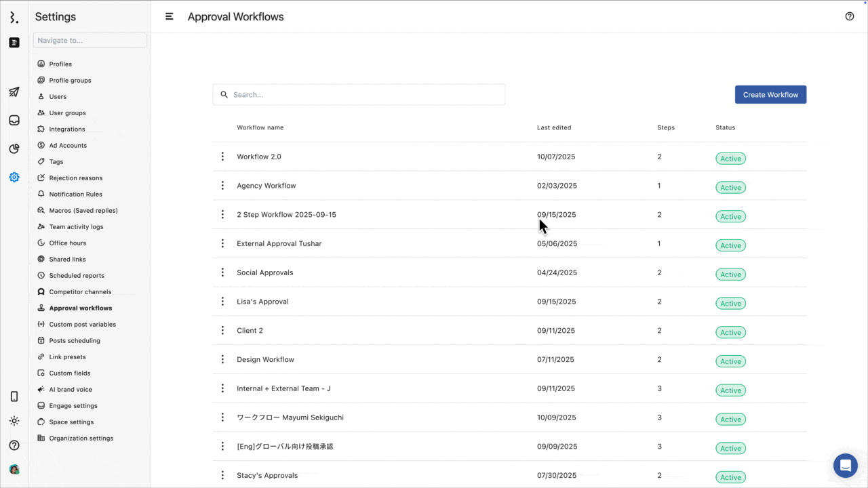Focus the Navigate to... input box

pyautogui.click(x=90, y=41)
